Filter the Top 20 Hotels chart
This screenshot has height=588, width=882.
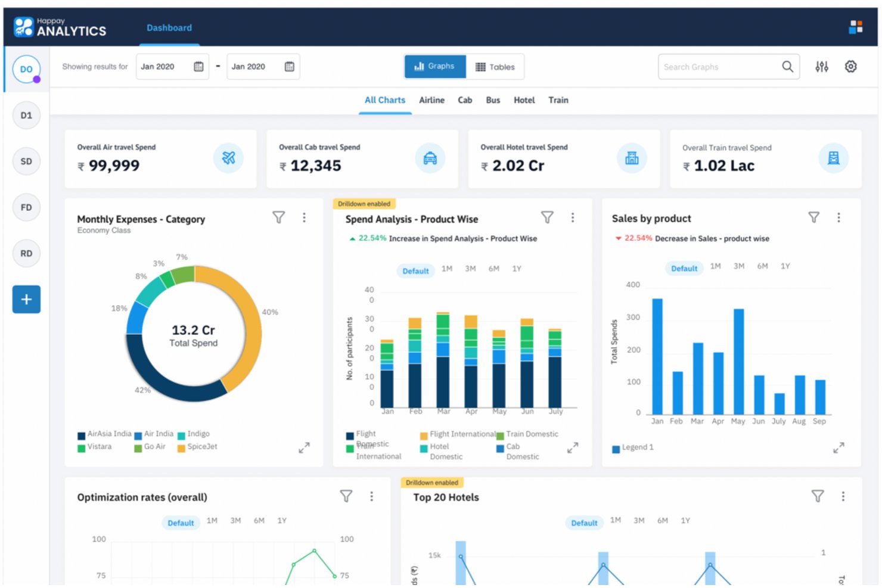point(818,496)
